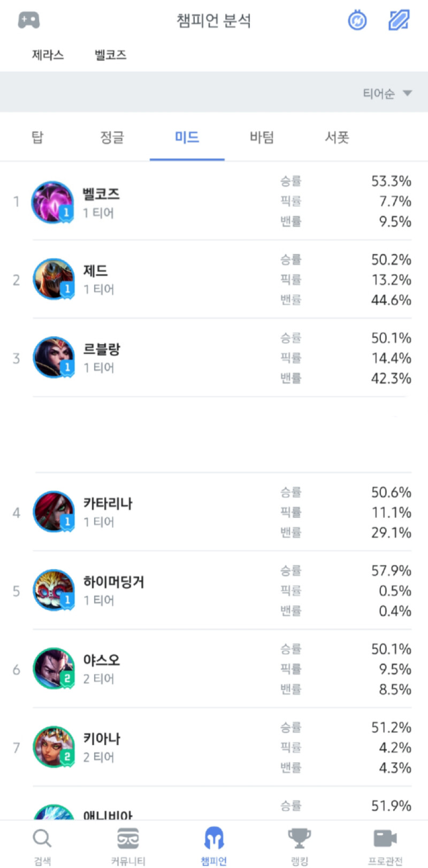The height and width of the screenshot is (868, 428).
Task: Open the 랭킹 trophy icon
Action: (x=300, y=839)
